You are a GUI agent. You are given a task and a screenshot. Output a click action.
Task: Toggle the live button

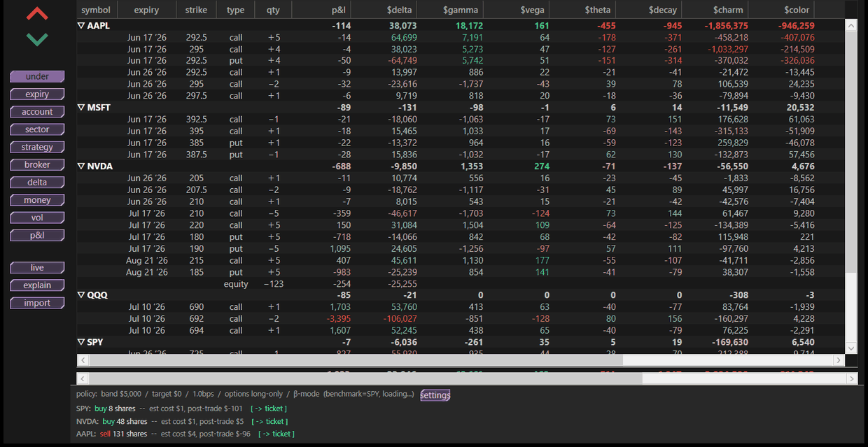coord(37,267)
